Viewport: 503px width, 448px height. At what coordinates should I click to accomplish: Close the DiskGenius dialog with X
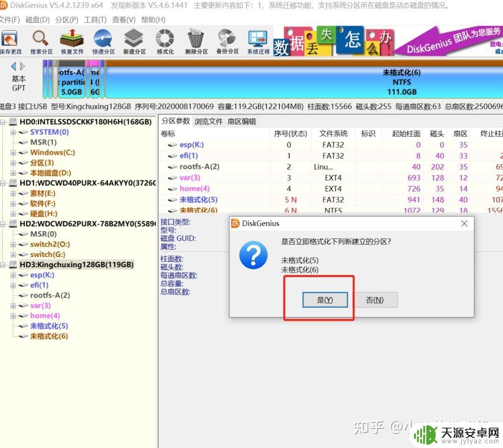coord(464,224)
